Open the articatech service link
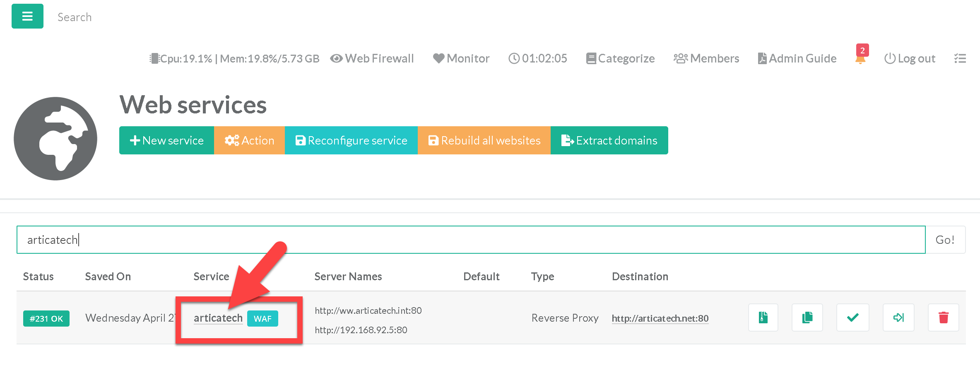This screenshot has height=380, width=980. tap(218, 318)
